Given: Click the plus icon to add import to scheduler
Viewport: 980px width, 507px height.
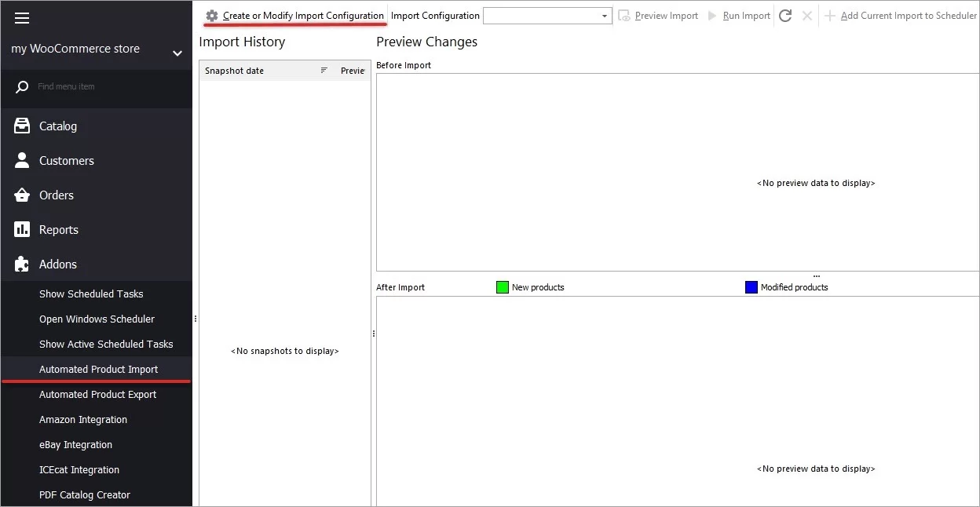Looking at the screenshot, I should point(830,15).
